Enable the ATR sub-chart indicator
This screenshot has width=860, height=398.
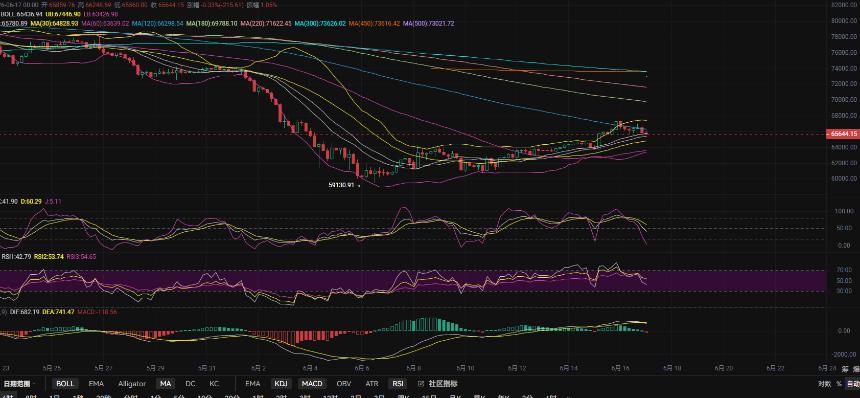[372, 384]
